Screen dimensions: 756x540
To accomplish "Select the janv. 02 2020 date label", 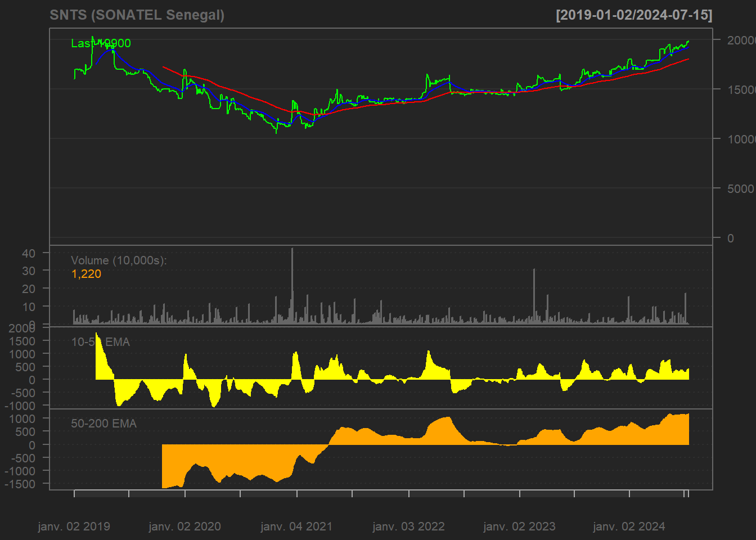I will coord(184,526).
